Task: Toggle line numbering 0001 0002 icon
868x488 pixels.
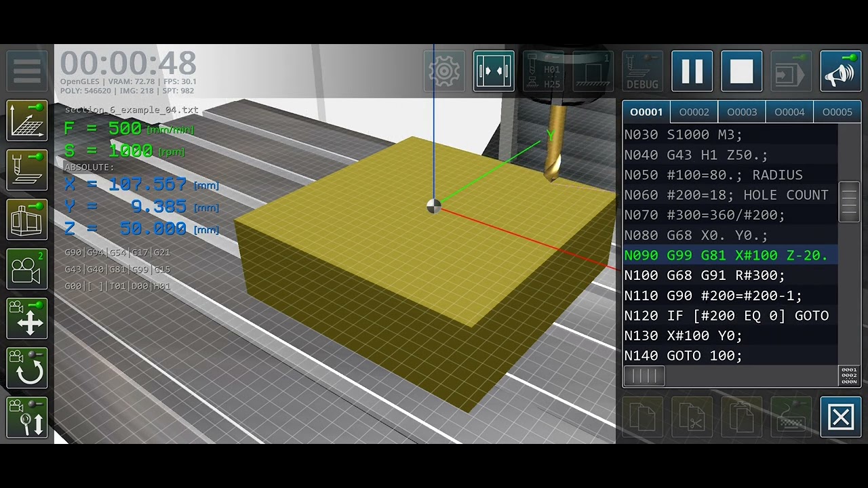Action: coord(850,376)
